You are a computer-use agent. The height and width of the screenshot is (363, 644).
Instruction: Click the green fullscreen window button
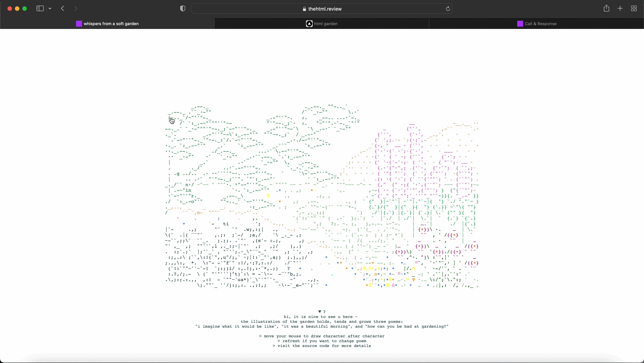click(25, 9)
